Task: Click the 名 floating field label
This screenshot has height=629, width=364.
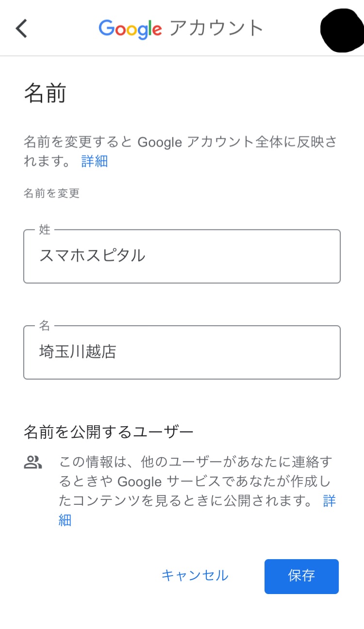Action: pos(45,326)
